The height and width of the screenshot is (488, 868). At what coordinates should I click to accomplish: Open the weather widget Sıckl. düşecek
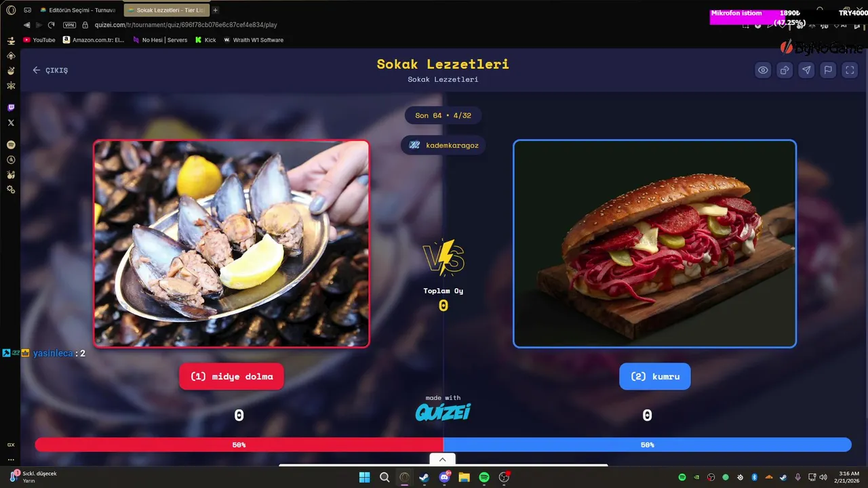34,477
